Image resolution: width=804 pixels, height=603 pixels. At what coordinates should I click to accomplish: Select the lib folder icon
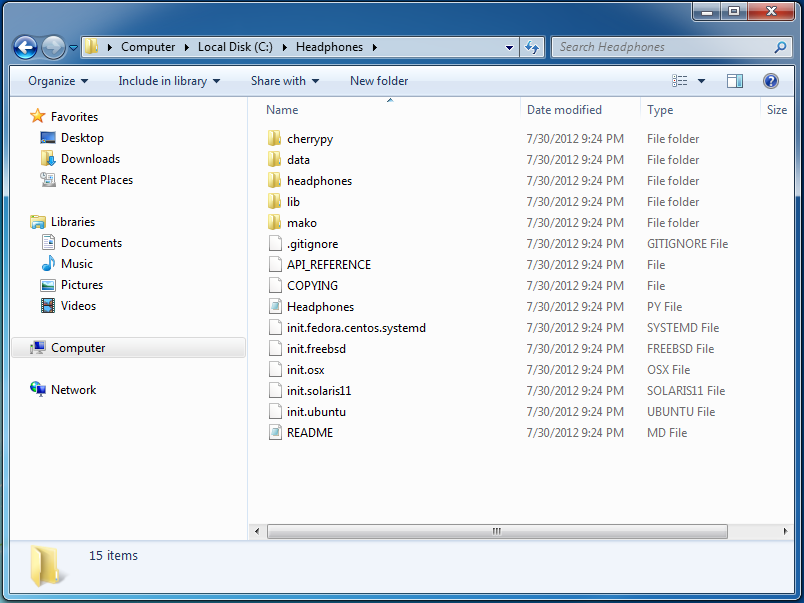click(x=275, y=202)
